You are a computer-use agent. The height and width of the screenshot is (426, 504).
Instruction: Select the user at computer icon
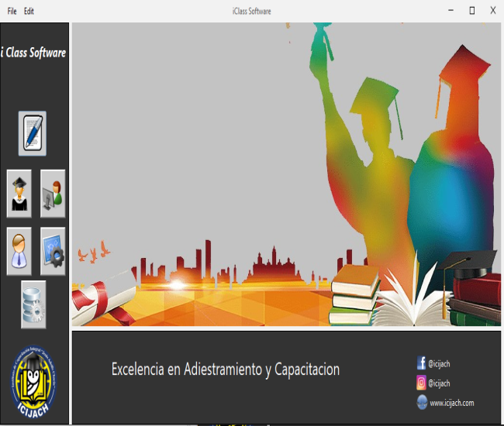(53, 193)
